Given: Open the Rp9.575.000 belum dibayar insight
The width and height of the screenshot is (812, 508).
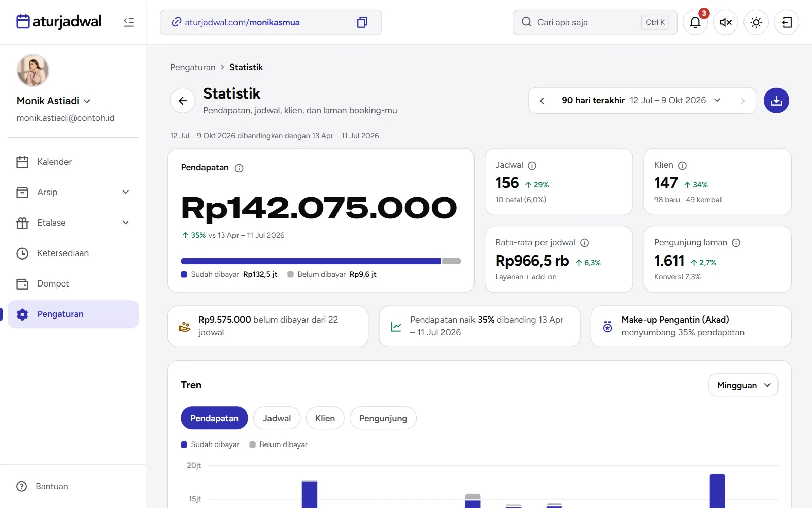Looking at the screenshot, I should click(268, 327).
